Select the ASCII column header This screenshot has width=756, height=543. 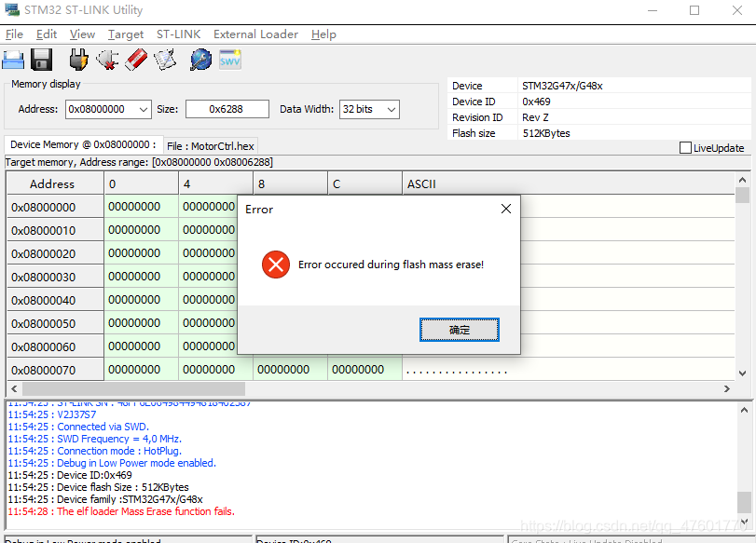pyautogui.click(x=569, y=183)
